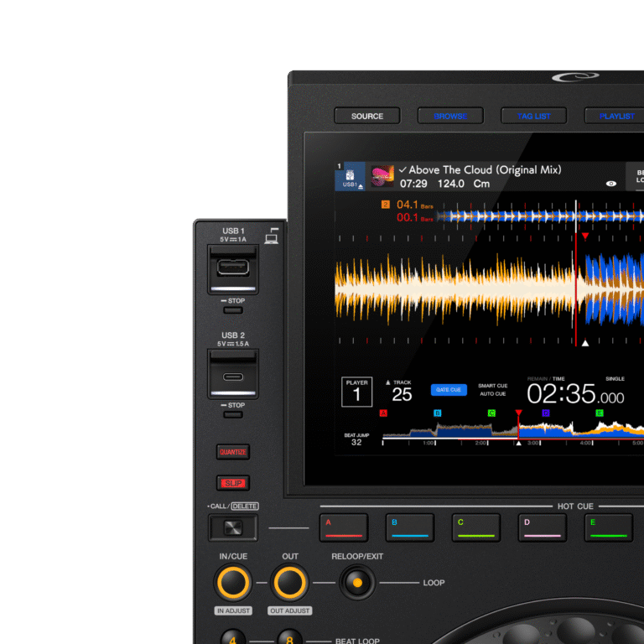
Task: Tap the green hot cue C marker
Action: 491,413
